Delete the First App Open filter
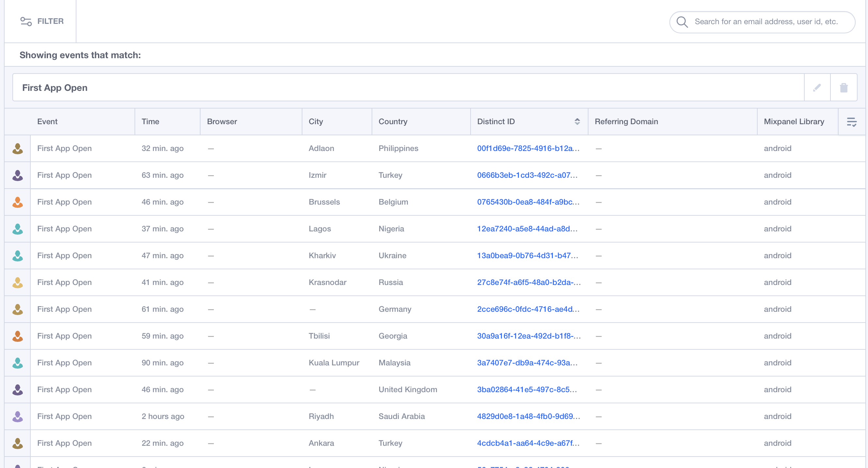Screen dimensions: 868x468 (x=844, y=87)
